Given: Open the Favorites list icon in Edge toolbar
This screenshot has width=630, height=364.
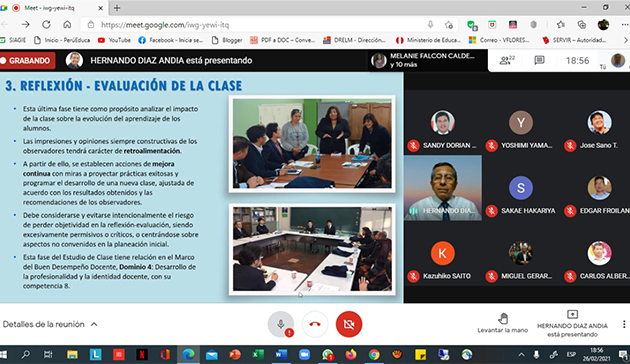Looking at the screenshot, I should [x=561, y=25].
